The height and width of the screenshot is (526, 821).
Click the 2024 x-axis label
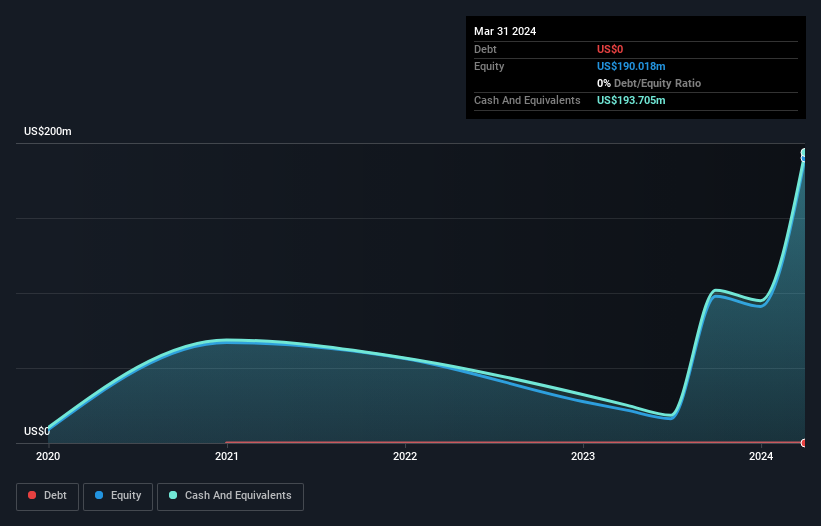pos(761,456)
